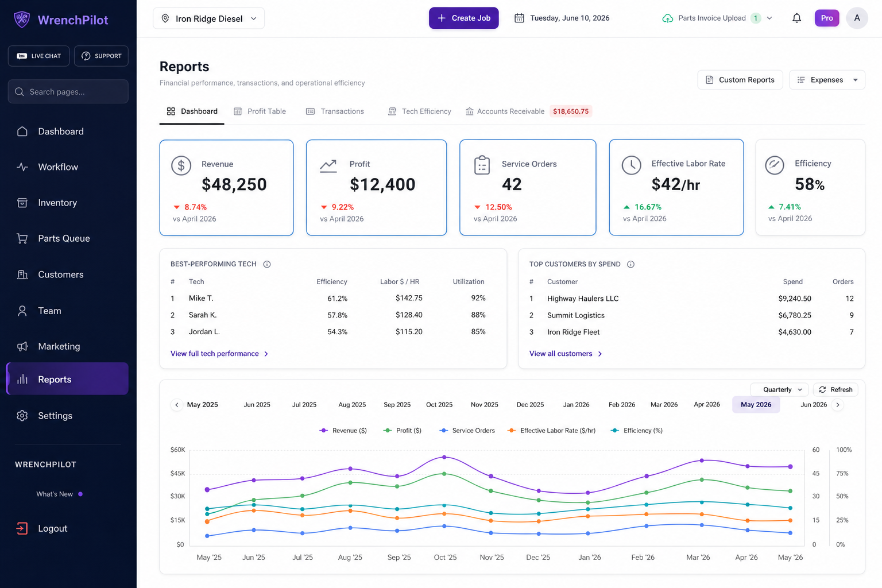Open user avatar A menu
Screen dimensions: 882x588
pos(857,18)
